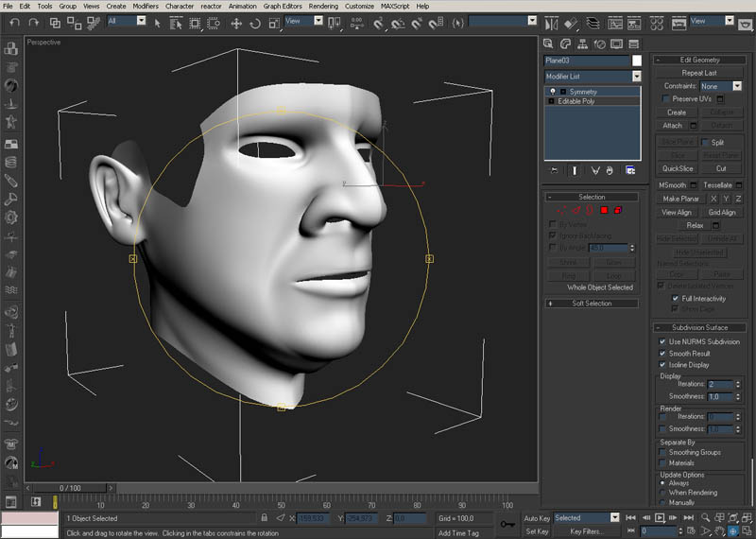Open the Hierarchy panel tab icon
756x539 pixels.
(581, 43)
